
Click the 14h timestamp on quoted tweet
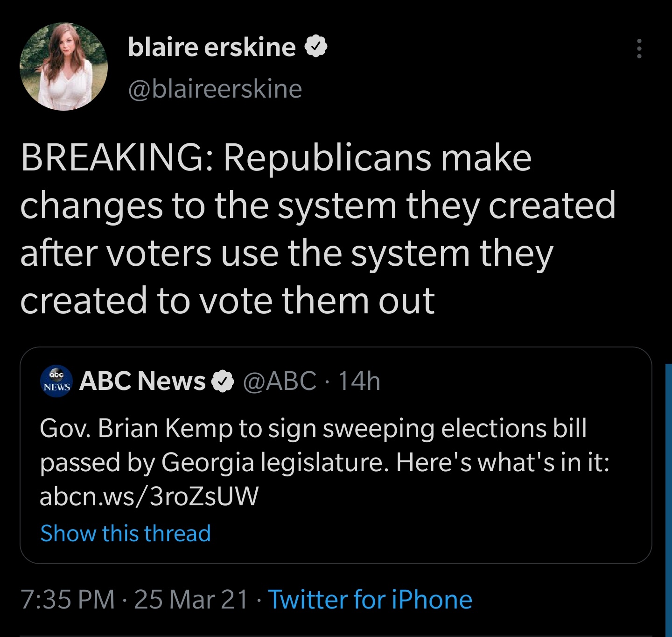click(359, 381)
